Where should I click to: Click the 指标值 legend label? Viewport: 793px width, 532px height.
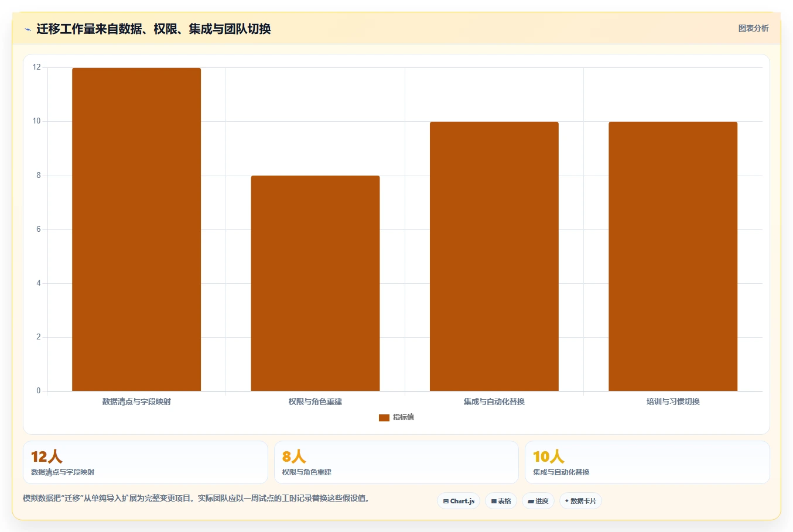point(404,417)
